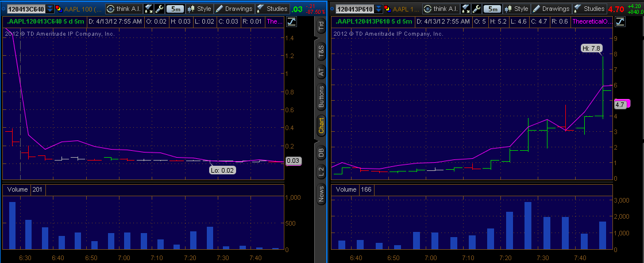Image resolution: width=644 pixels, height=263 pixels.
Task: Open the DB sidebar tab
Action: tap(321, 154)
